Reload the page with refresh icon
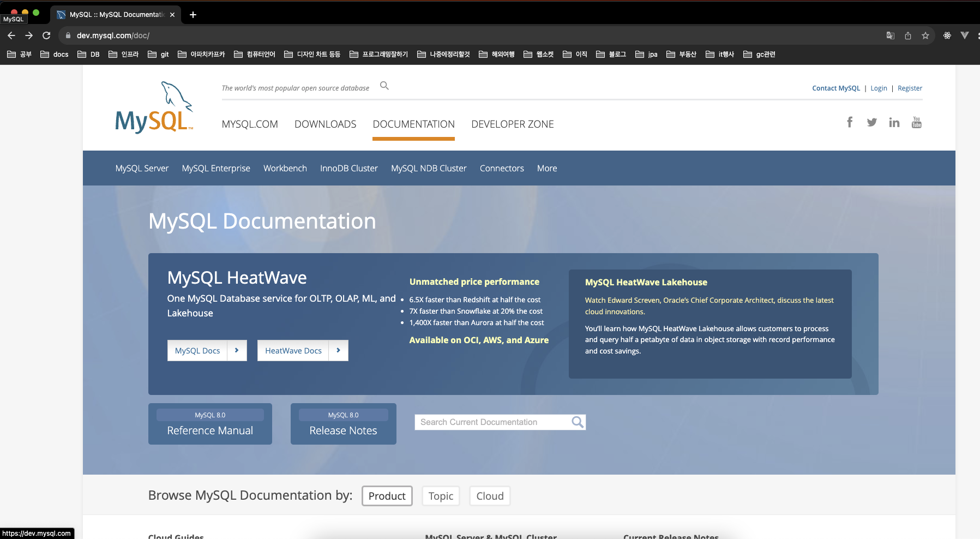This screenshot has width=980, height=539. (46, 35)
